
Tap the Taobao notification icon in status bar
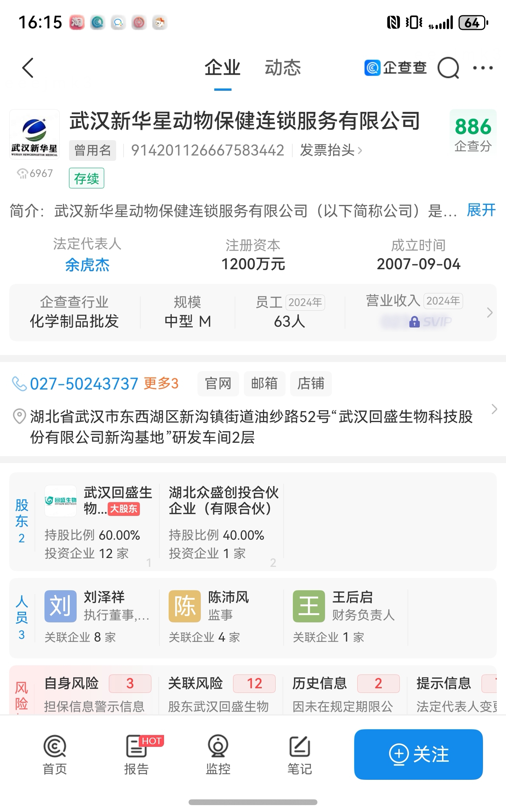[x=77, y=23]
